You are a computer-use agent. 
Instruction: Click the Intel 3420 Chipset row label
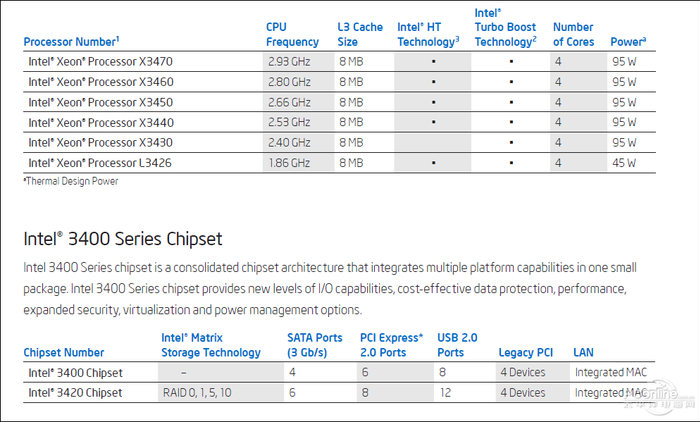75,393
